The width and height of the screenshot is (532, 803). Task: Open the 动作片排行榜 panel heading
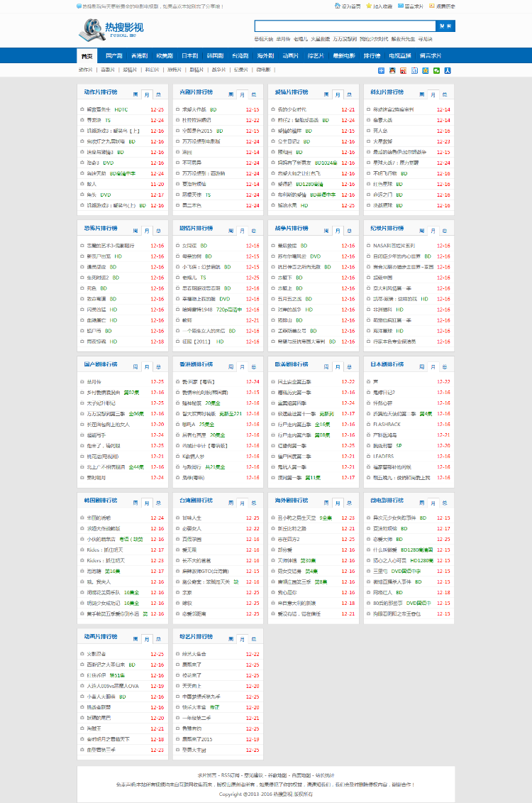click(x=101, y=92)
